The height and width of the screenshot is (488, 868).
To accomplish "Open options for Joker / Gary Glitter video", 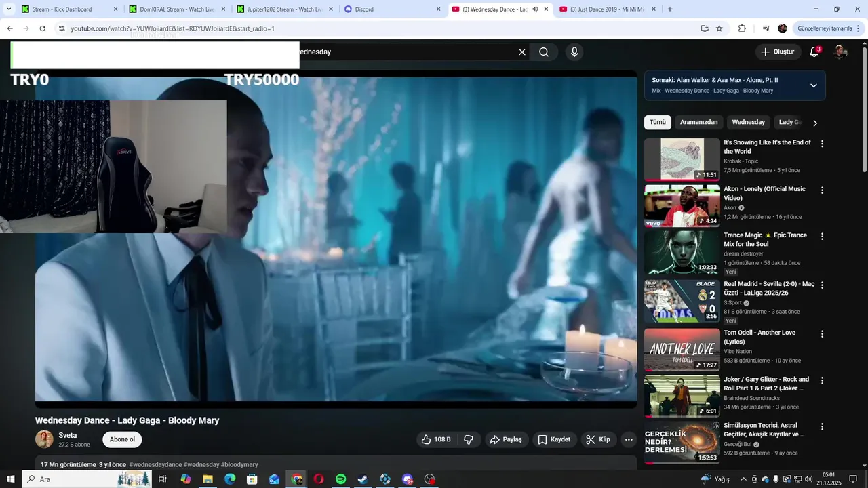I will tap(823, 381).
